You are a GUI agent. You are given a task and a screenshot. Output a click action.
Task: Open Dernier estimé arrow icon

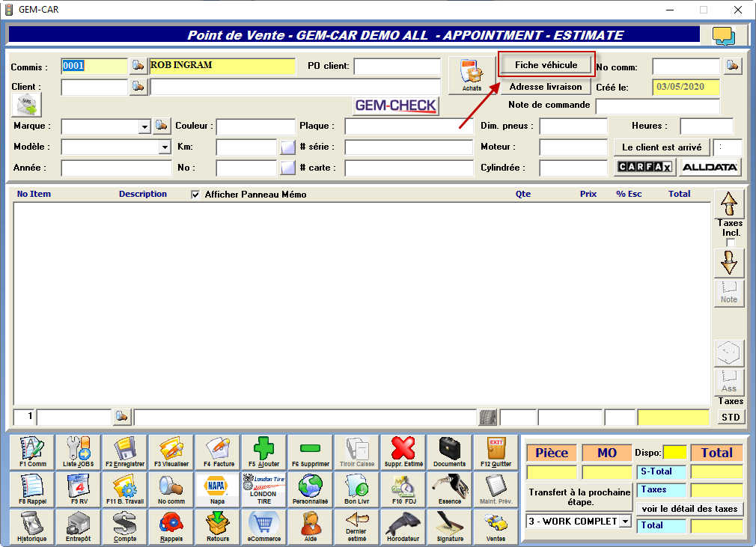pyautogui.click(x=357, y=527)
